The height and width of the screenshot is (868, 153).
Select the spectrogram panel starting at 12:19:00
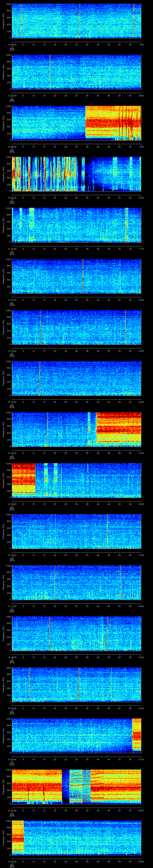pyautogui.click(x=76, y=685)
